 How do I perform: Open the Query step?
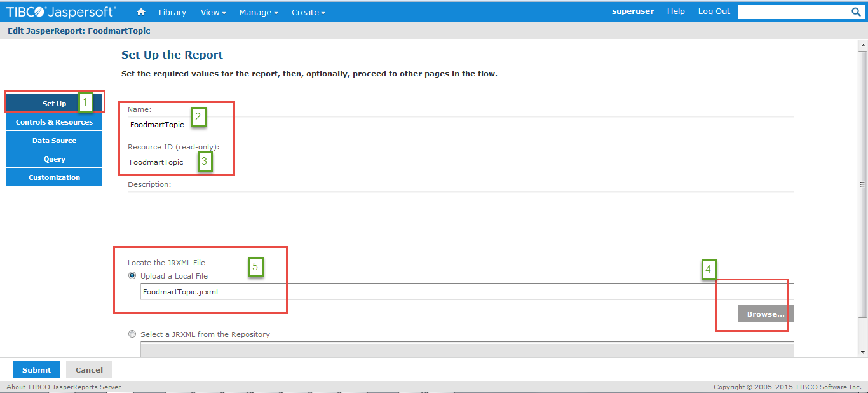54,159
